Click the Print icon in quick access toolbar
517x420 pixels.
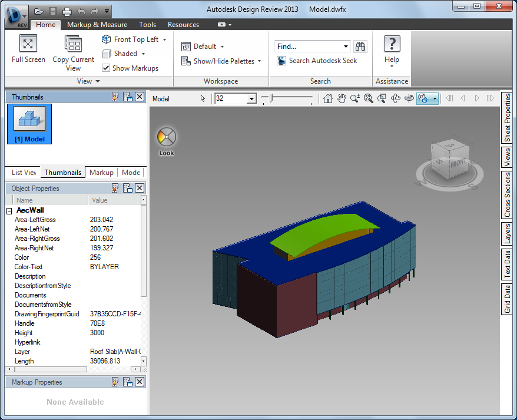click(x=67, y=12)
